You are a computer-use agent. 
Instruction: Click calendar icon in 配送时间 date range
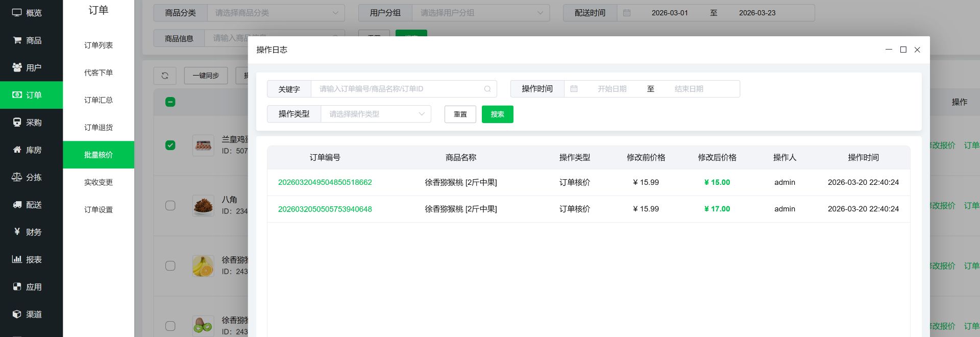point(627,13)
